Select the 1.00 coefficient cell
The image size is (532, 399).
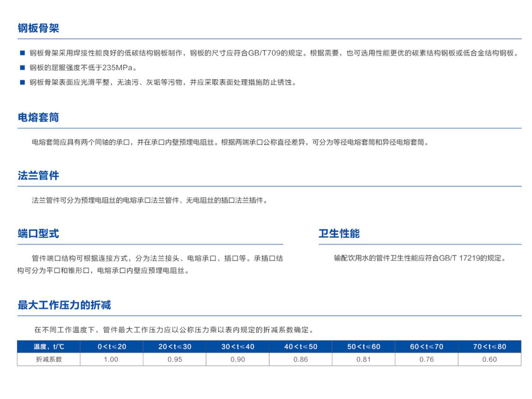point(111,359)
